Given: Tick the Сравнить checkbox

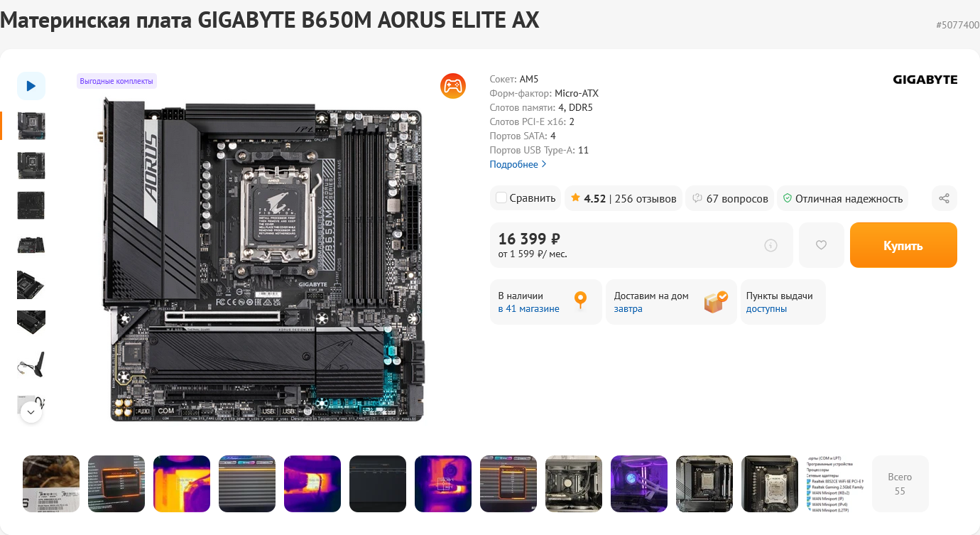Looking at the screenshot, I should coord(501,198).
